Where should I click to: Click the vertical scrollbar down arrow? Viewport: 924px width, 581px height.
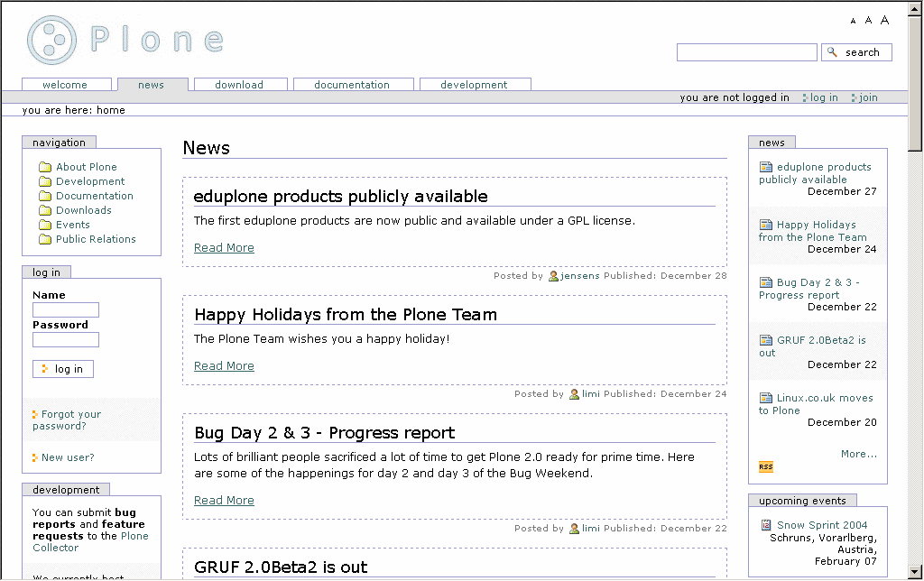[915, 572]
